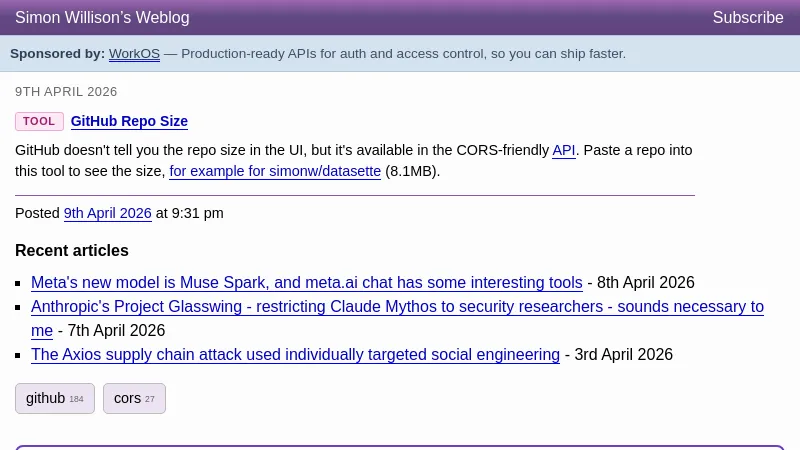Click Subscribe in the header
800x450 pixels.
747,17
